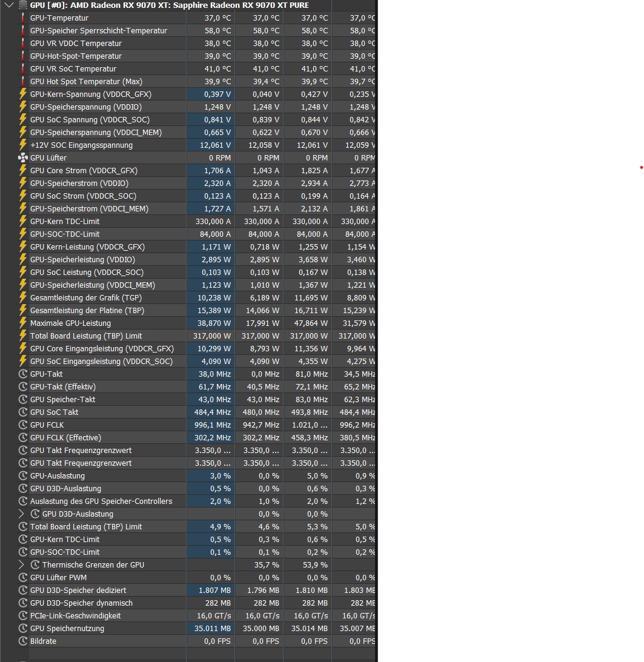Click thermometer icon for GPU-Speicher Sperrschicht-Temperatur
Screen dimensions: 644x662
click(x=23, y=30)
